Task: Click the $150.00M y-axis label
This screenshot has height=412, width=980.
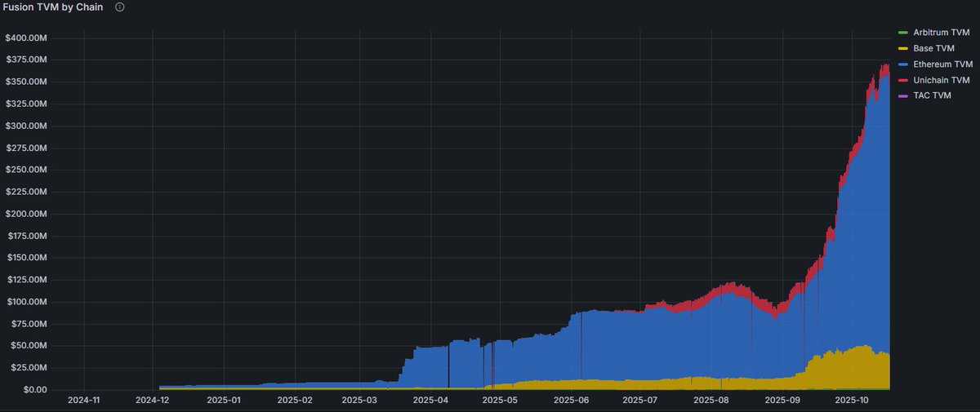Action: [26, 258]
